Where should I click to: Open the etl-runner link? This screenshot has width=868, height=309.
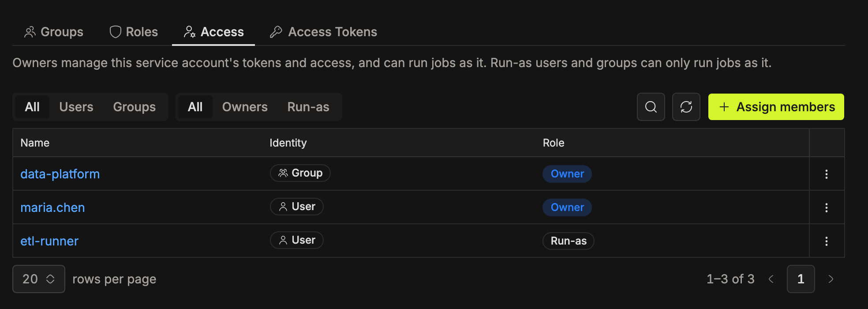[49, 241]
